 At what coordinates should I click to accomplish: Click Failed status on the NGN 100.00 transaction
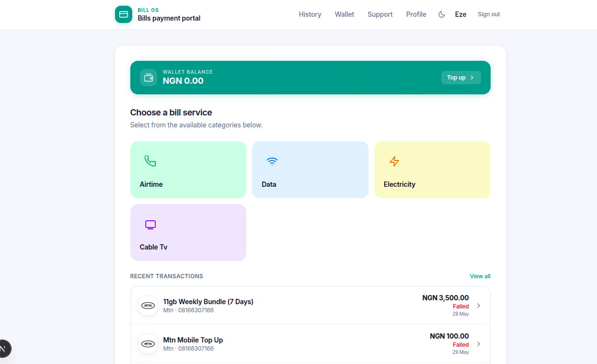pos(461,345)
